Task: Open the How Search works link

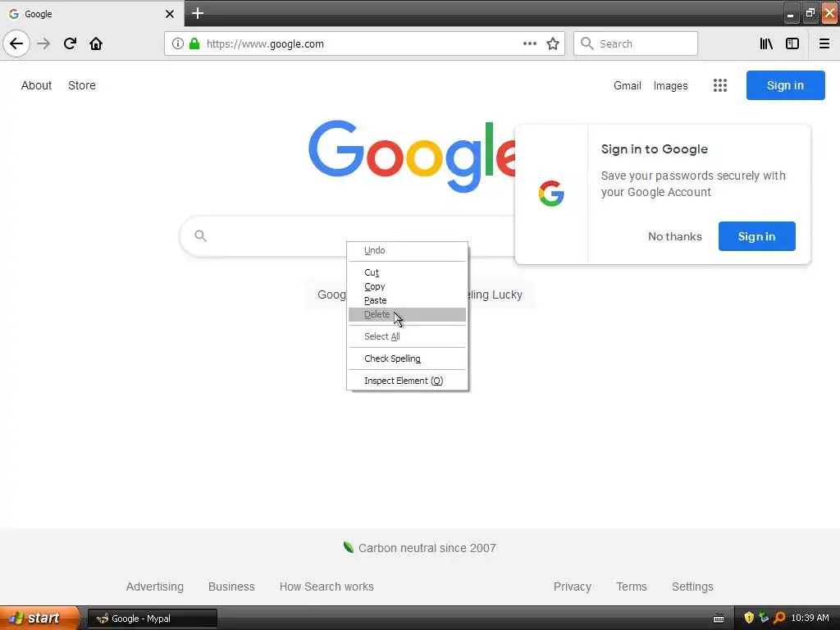Action: [326, 587]
